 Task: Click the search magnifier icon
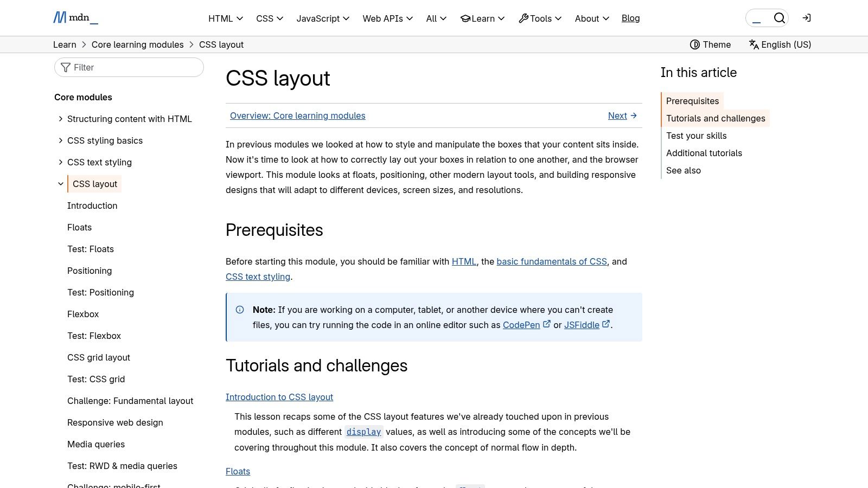coord(779,17)
